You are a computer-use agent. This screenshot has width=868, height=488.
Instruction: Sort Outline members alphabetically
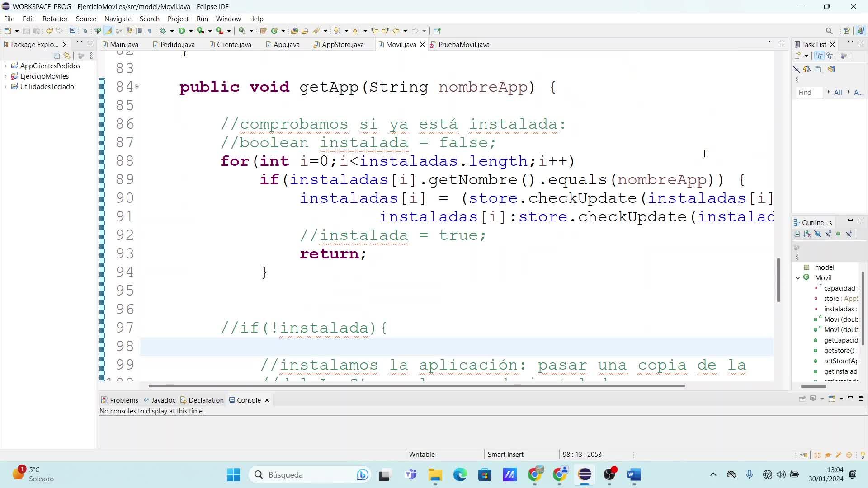pyautogui.click(x=807, y=234)
